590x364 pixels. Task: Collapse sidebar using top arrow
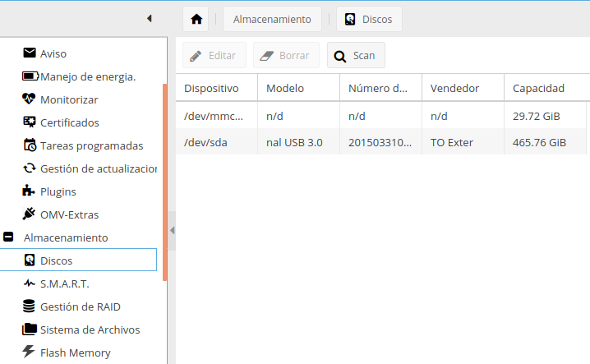click(x=149, y=18)
